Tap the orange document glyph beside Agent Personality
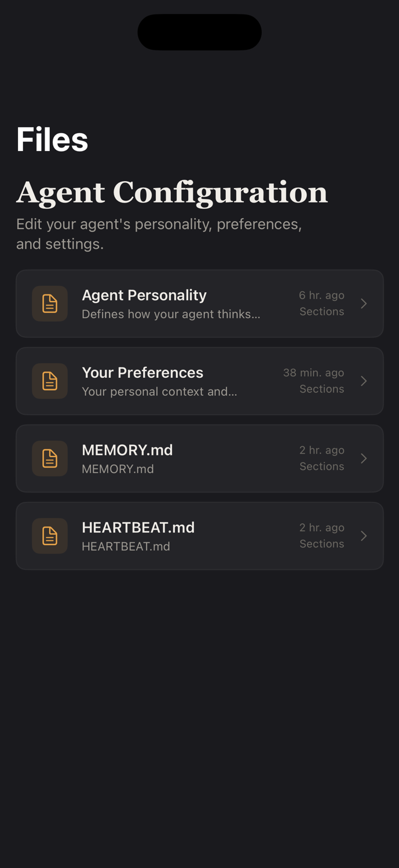The width and height of the screenshot is (399, 868). [50, 303]
